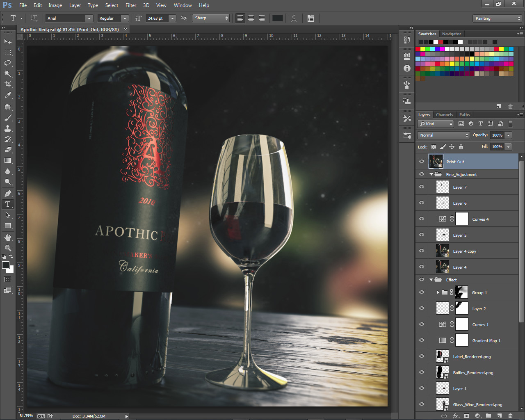Select the Hand tool

point(8,237)
